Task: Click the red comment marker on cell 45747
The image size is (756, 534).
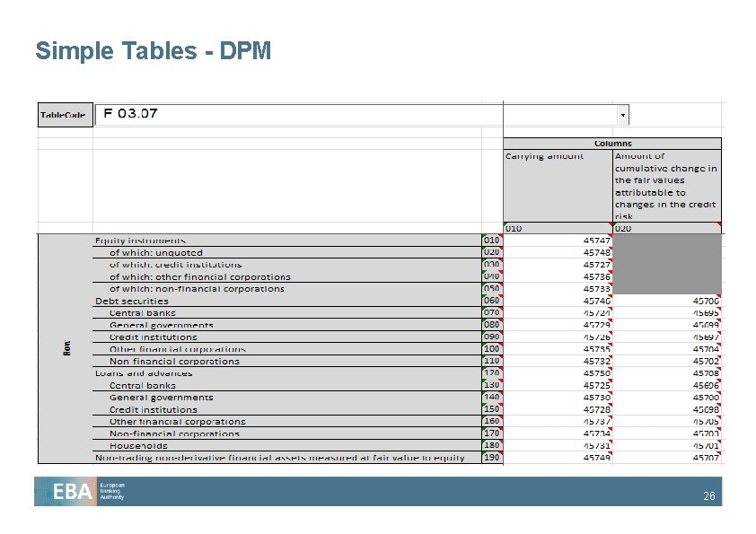Action: pyautogui.click(x=612, y=237)
